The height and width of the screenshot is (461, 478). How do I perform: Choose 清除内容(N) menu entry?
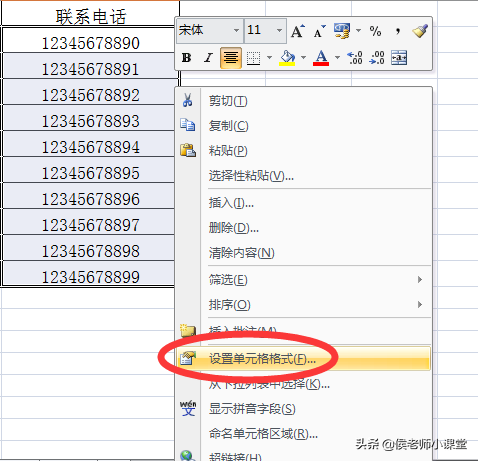coord(303,253)
